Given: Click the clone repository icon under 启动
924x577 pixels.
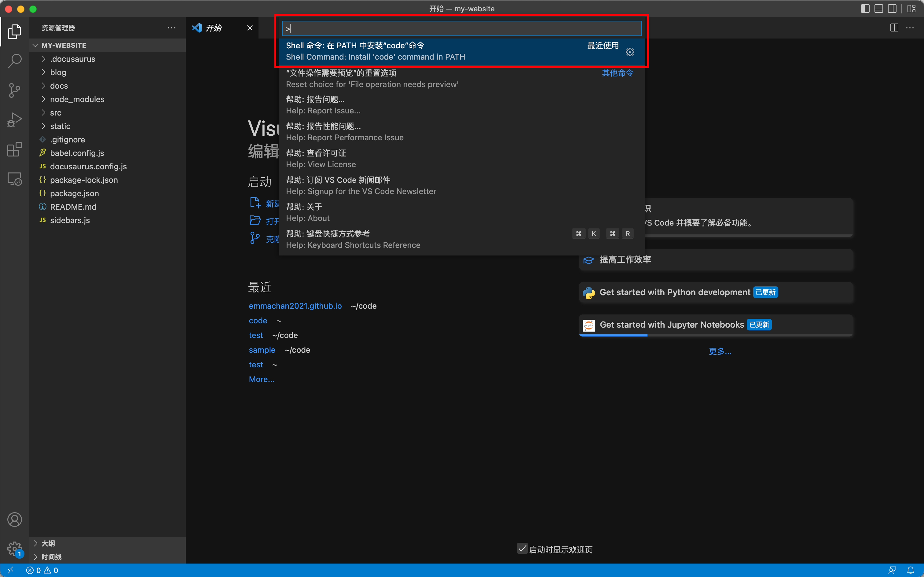Looking at the screenshot, I should tap(255, 238).
